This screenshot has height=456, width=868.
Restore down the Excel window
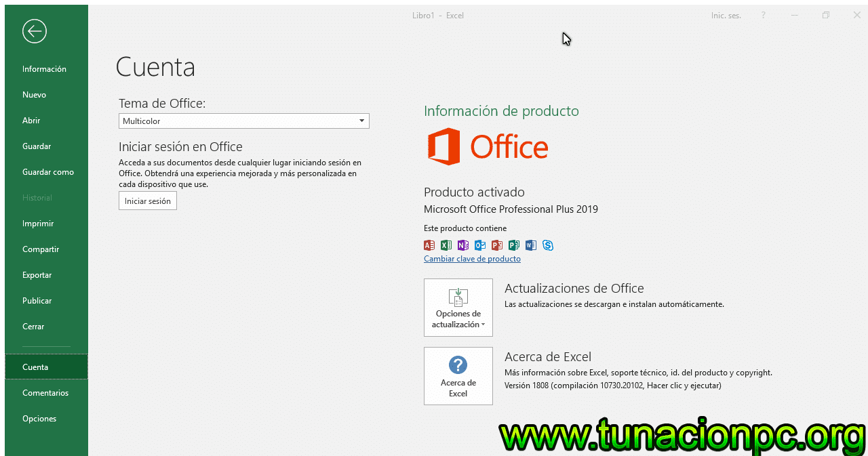[826, 15]
